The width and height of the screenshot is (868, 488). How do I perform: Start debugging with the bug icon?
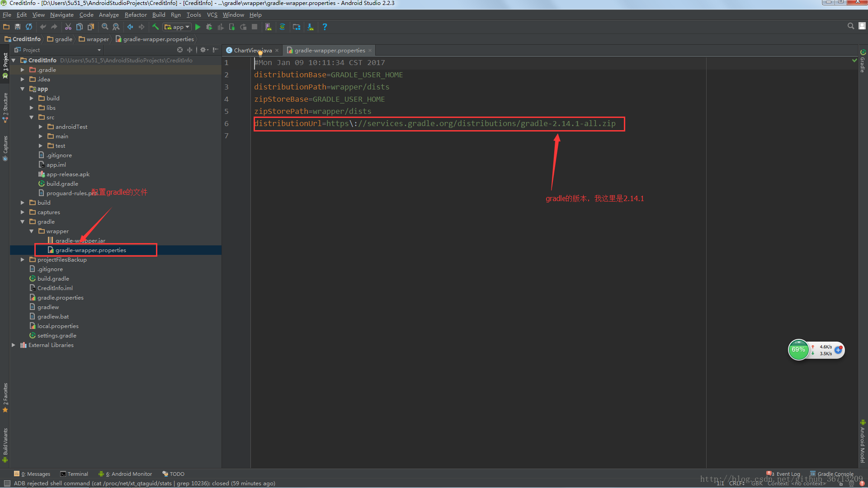209,27
